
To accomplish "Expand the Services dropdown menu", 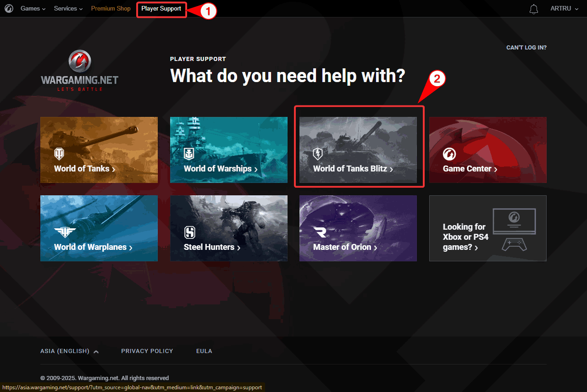I will tap(68, 9).
